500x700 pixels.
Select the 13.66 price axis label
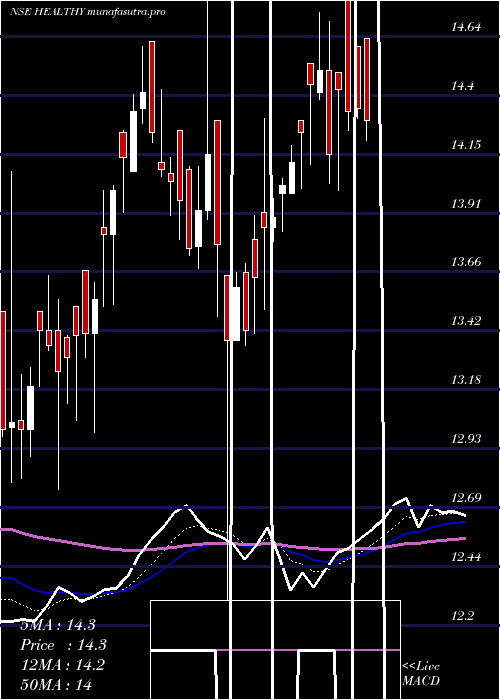click(x=466, y=262)
